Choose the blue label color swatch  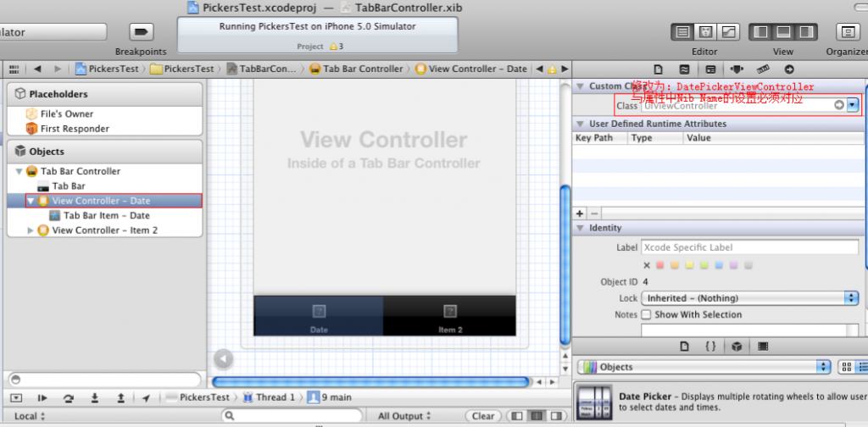pyautogui.click(x=719, y=265)
